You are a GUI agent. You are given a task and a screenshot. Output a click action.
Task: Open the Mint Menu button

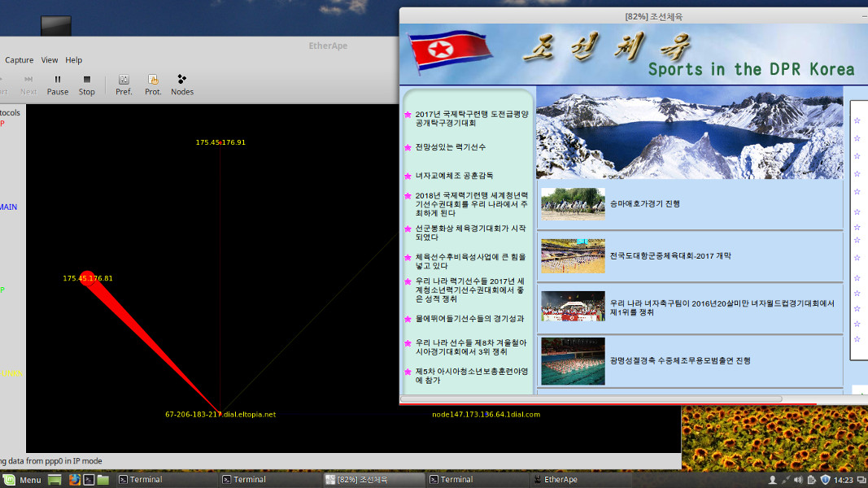coord(22,480)
